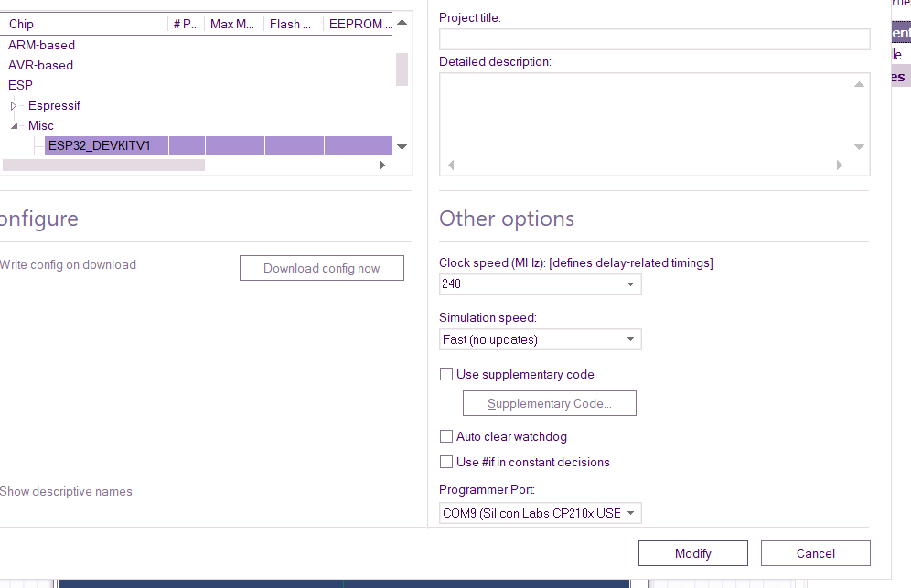
Task: Click the Cancel button
Action: coord(815,553)
